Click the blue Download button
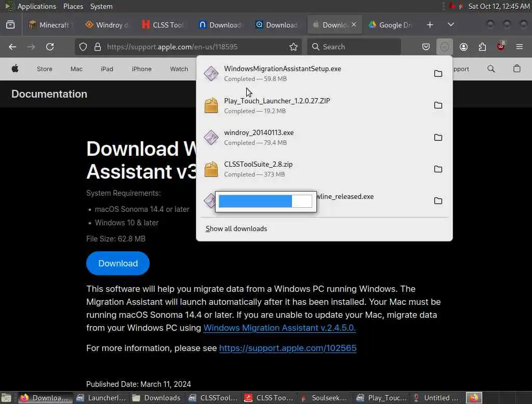 [118, 263]
